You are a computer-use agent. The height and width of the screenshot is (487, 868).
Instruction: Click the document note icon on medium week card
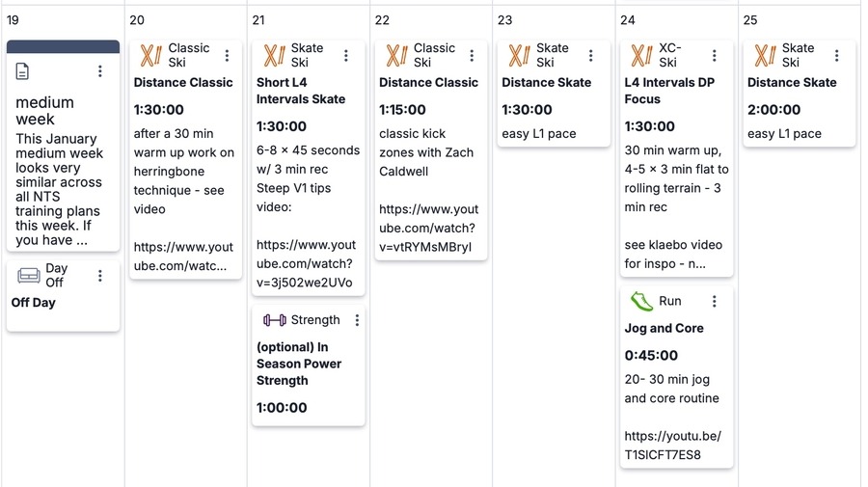pyautogui.click(x=23, y=71)
